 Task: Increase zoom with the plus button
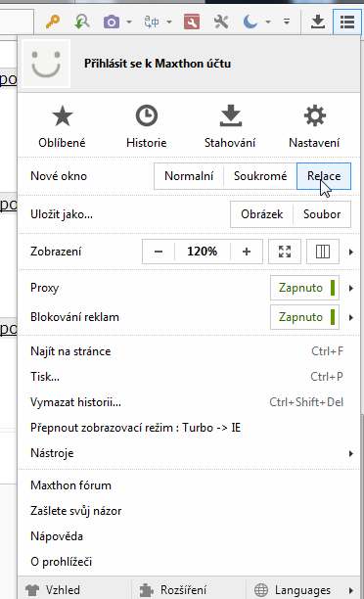247,252
